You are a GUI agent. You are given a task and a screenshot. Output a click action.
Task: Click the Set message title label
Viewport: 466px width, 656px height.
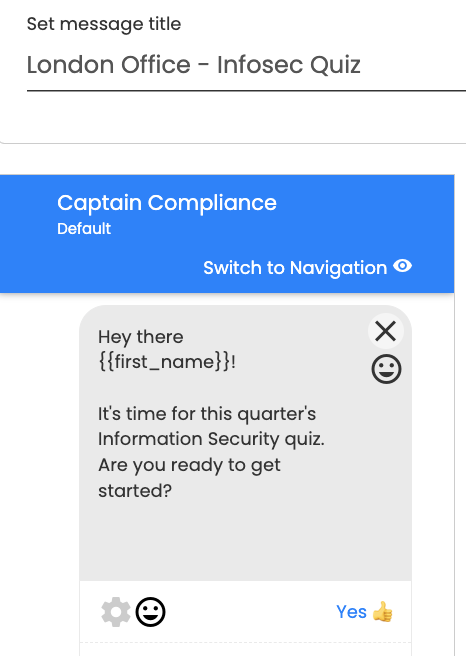[104, 24]
